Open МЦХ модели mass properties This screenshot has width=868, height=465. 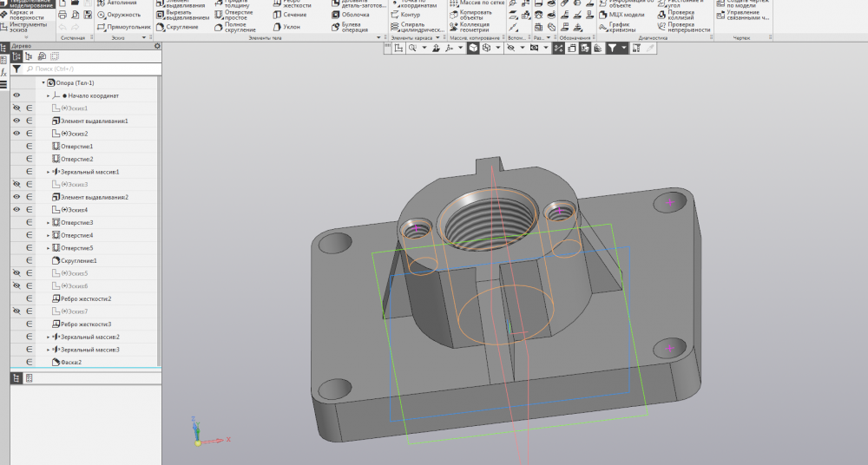(x=625, y=15)
